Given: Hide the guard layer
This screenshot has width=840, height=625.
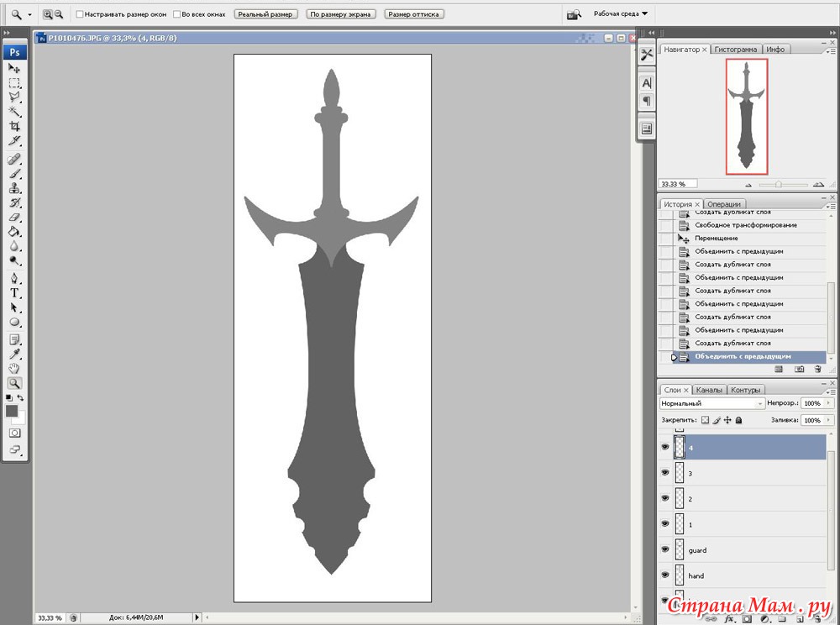Looking at the screenshot, I should pos(665,549).
